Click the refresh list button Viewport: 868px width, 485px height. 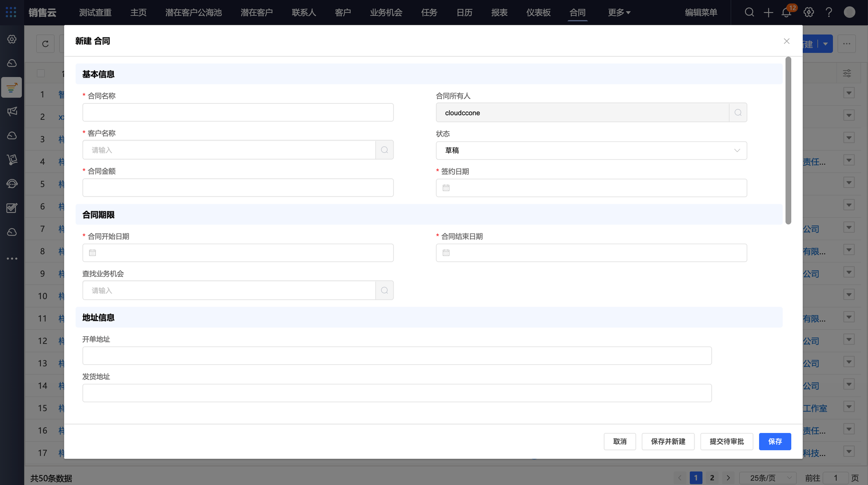point(45,44)
